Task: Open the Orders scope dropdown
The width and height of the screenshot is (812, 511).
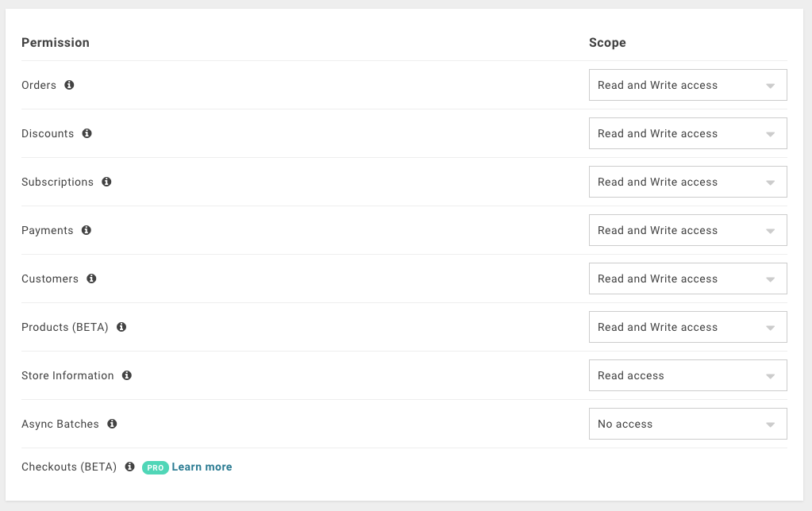Action: 687,85
